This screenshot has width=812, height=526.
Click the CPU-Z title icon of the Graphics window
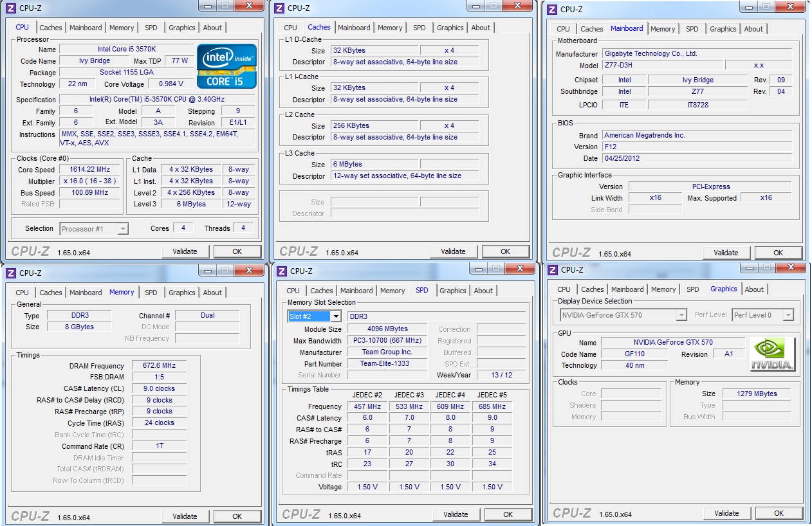pyautogui.click(x=553, y=270)
